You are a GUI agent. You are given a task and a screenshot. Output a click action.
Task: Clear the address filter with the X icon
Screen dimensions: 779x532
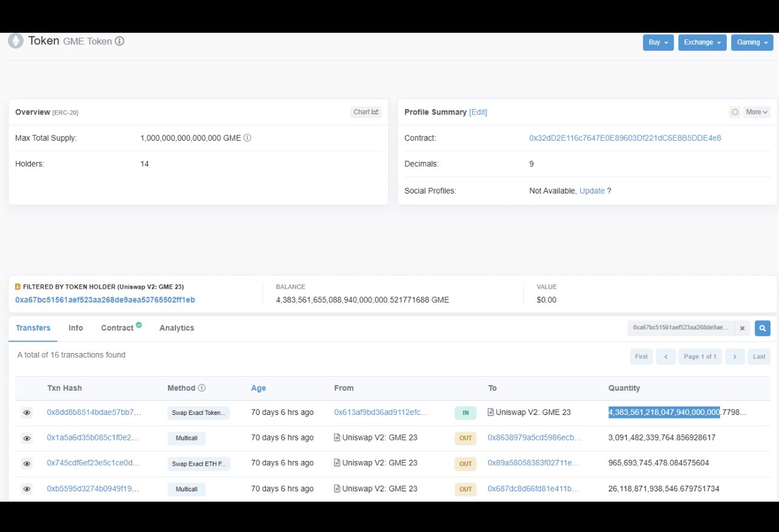point(742,328)
